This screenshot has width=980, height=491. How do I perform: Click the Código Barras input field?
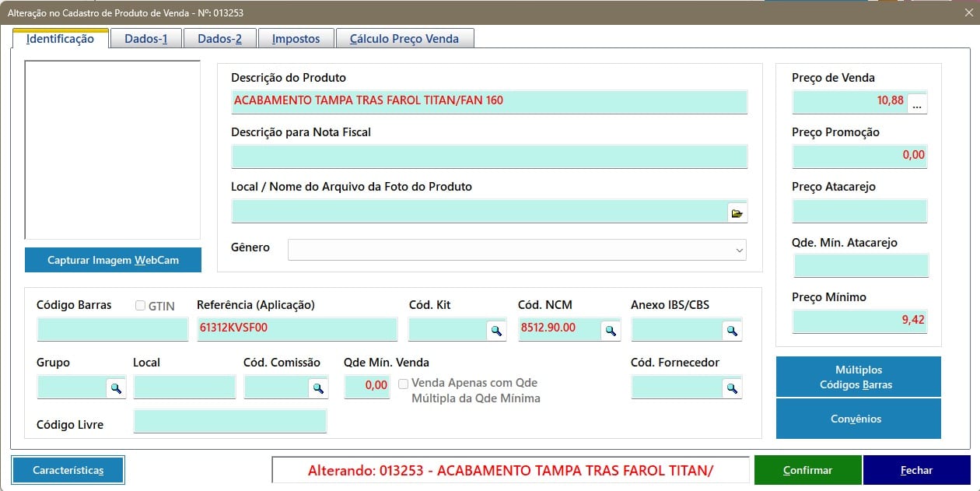click(113, 329)
